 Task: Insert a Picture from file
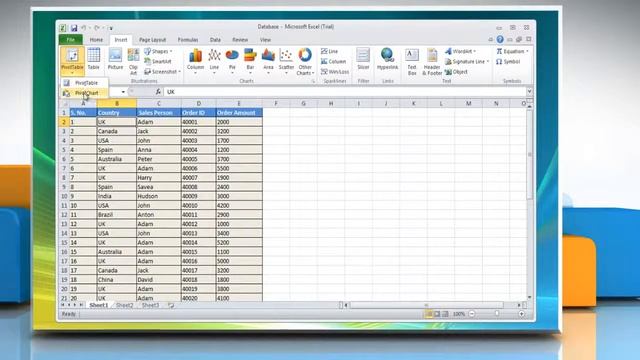(x=115, y=59)
